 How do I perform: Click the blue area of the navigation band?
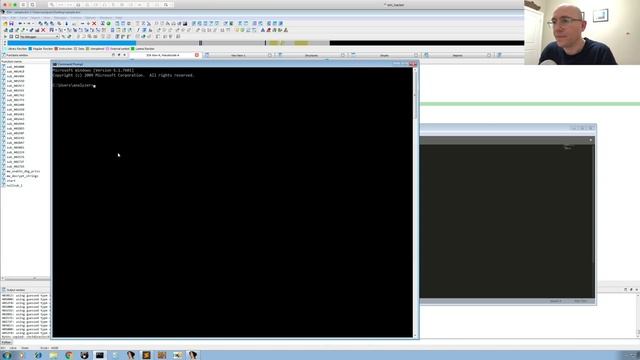click(x=72, y=43)
